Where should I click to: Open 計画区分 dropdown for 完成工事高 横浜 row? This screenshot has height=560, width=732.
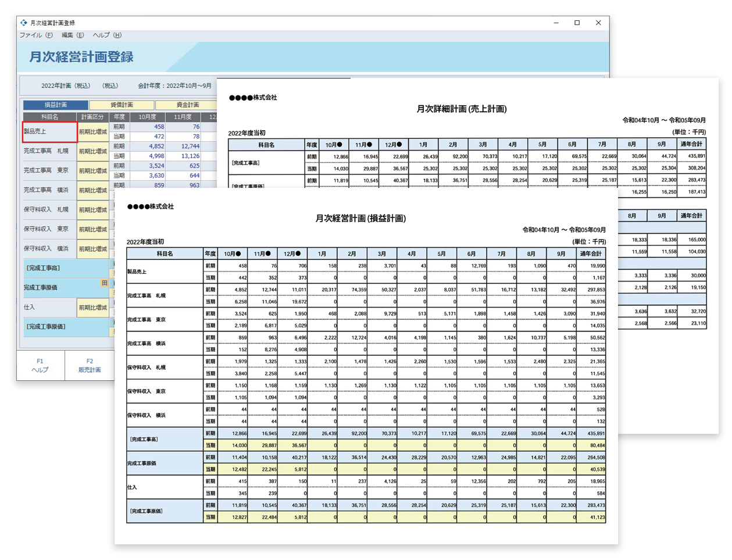93,190
